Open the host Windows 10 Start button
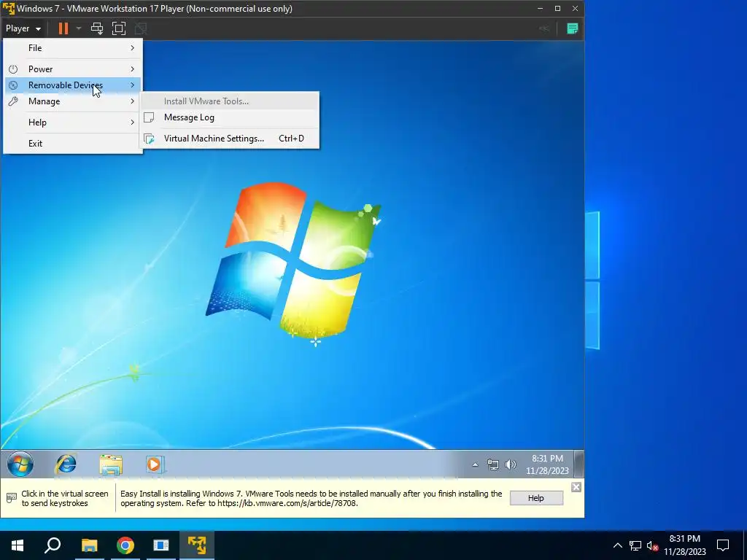 pos(18,545)
